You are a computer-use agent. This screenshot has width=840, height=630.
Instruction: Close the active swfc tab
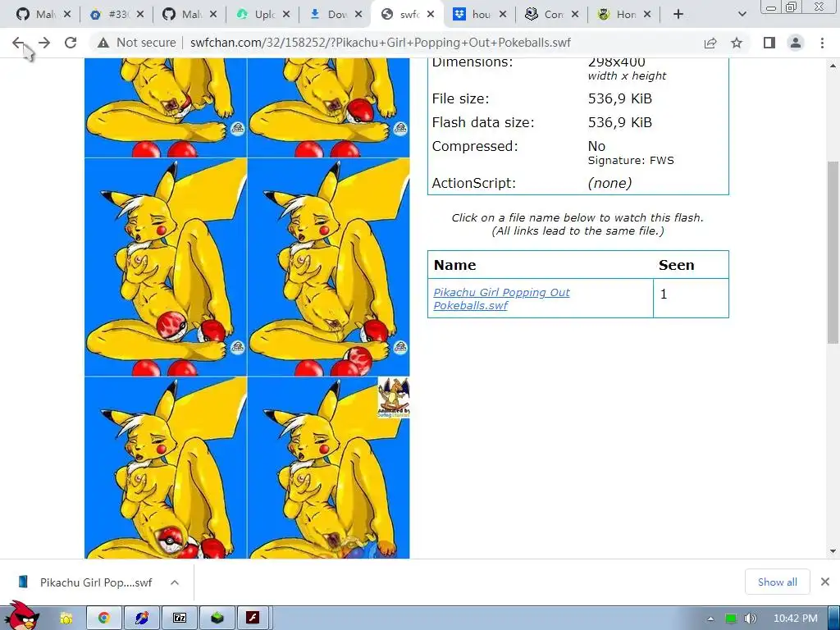[431, 15]
